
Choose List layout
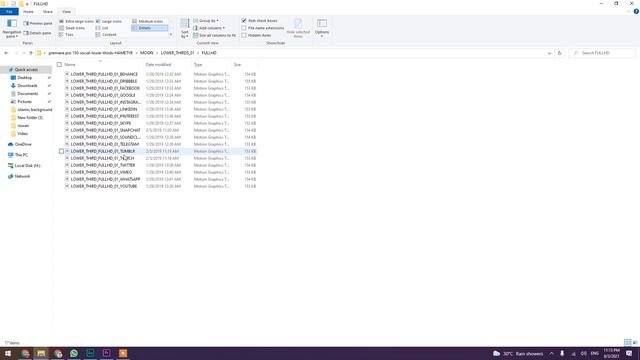click(102, 28)
